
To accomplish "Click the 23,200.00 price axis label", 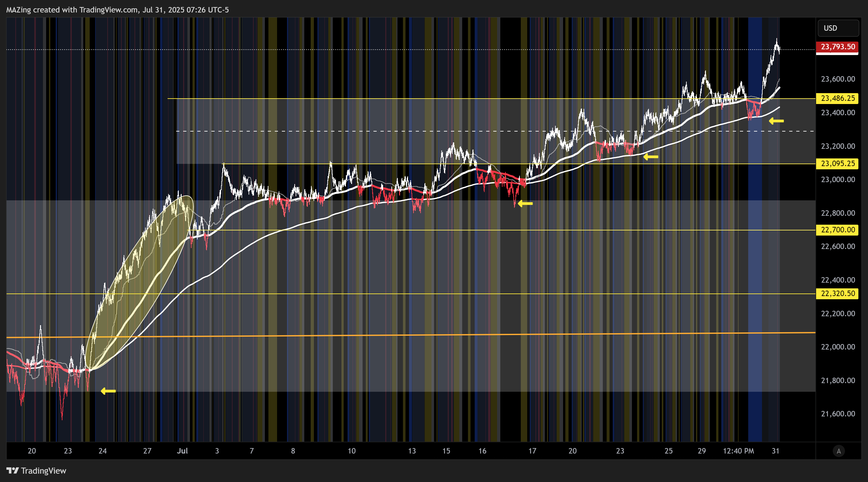I will tap(838, 146).
